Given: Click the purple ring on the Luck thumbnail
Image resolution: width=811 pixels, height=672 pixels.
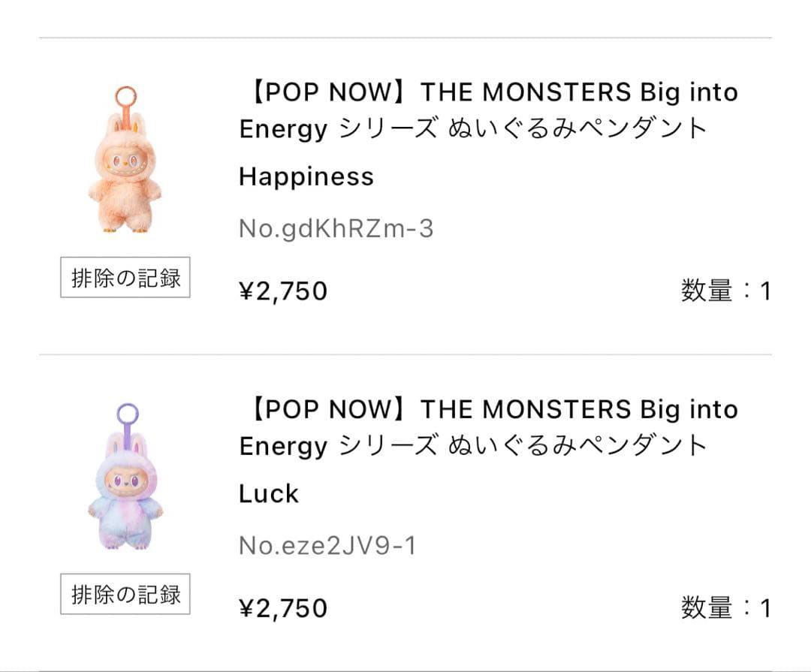Looking at the screenshot, I should coord(128,414).
